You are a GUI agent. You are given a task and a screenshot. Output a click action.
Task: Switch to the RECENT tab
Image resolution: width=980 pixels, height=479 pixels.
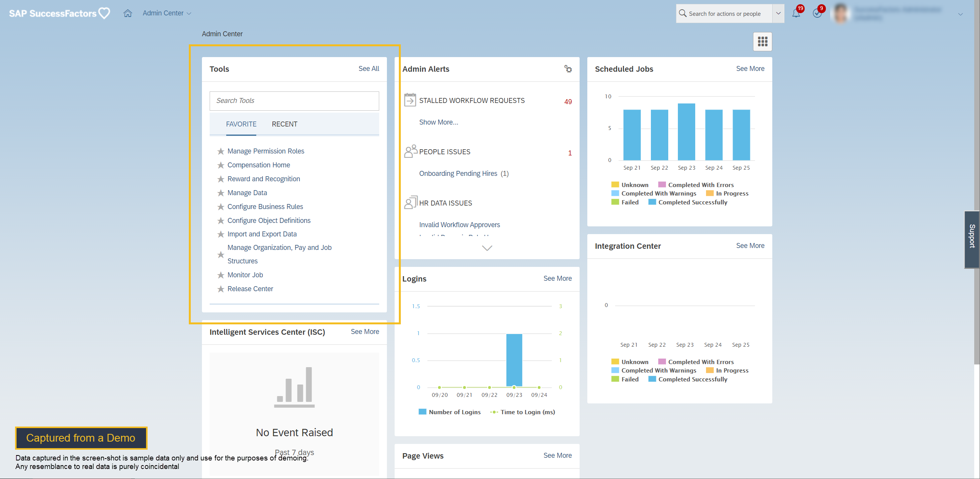click(284, 124)
